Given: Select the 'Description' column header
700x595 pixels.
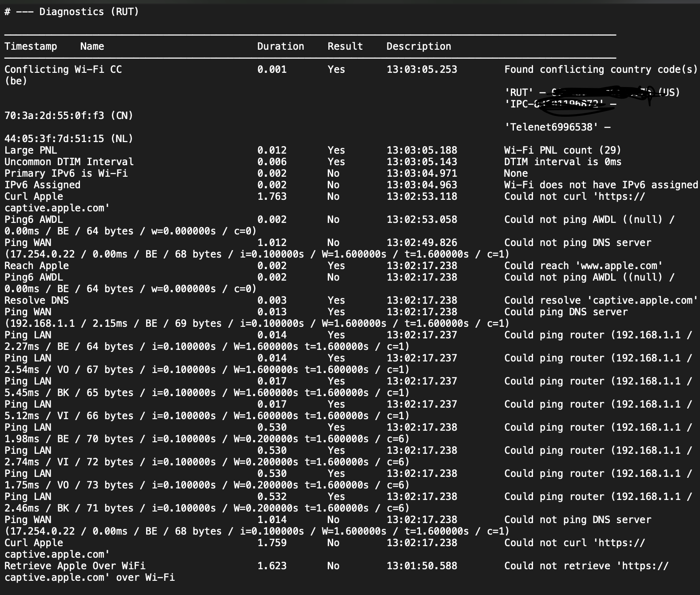Looking at the screenshot, I should [x=419, y=46].
